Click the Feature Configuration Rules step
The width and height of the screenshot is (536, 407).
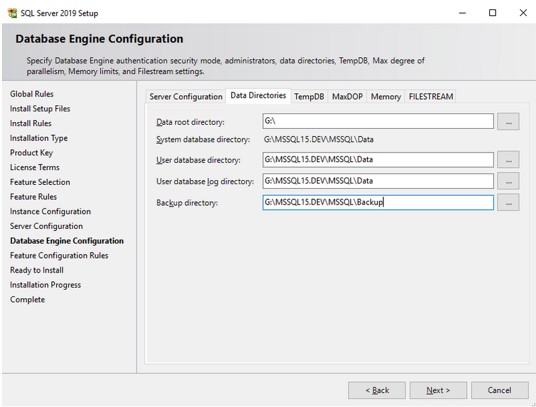(x=59, y=256)
